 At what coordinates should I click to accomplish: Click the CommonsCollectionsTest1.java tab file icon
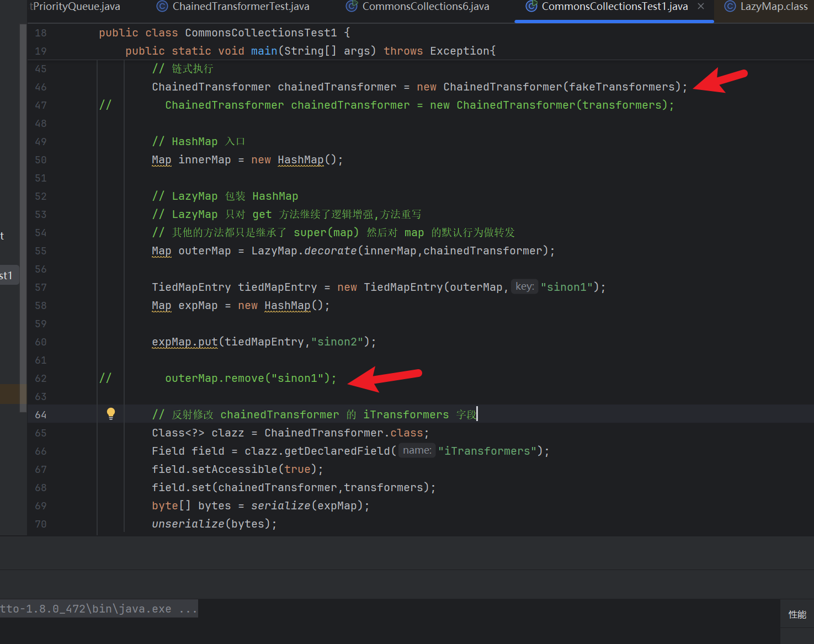click(x=531, y=7)
